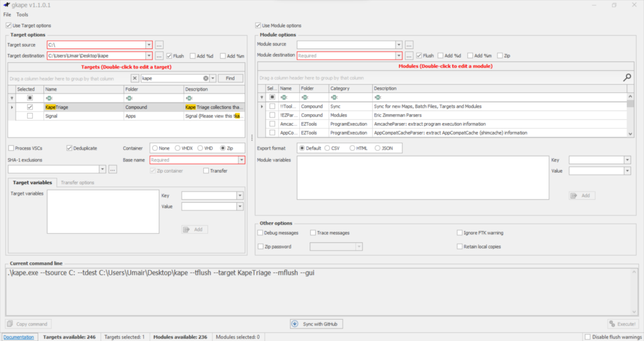Choose JSON export format
Image resolution: width=644 pixels, height=341 pixels.
click(x=377, y=148)
